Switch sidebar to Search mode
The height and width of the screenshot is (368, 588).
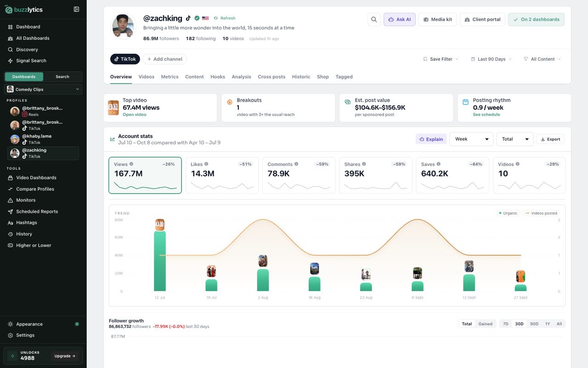pos(62,77)
